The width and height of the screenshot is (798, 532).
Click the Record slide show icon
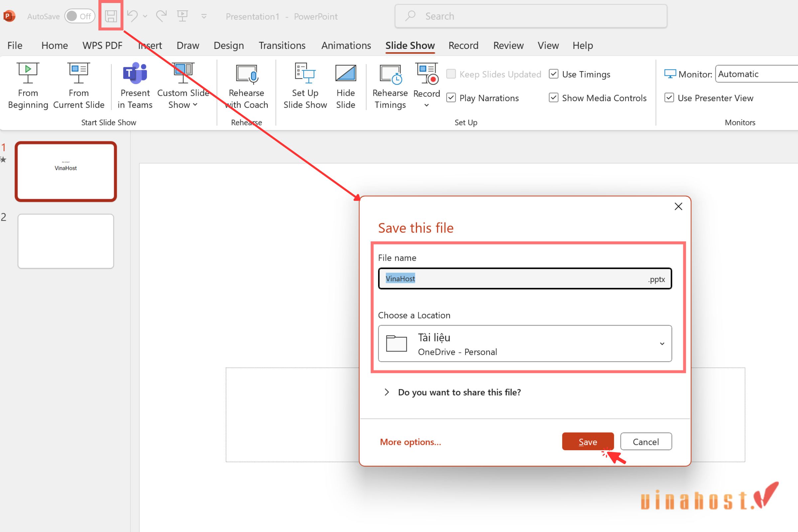(x=427, y=73)
